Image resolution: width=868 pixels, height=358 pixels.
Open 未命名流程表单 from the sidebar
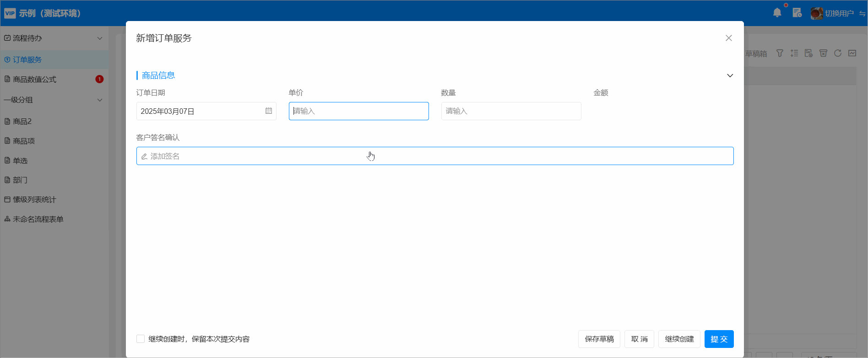click(38, 219)
